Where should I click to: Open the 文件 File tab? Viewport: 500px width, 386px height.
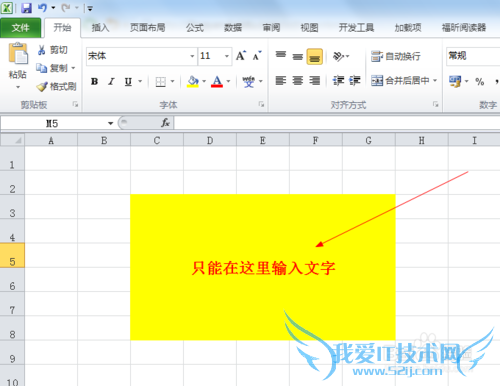pos(21,28)
